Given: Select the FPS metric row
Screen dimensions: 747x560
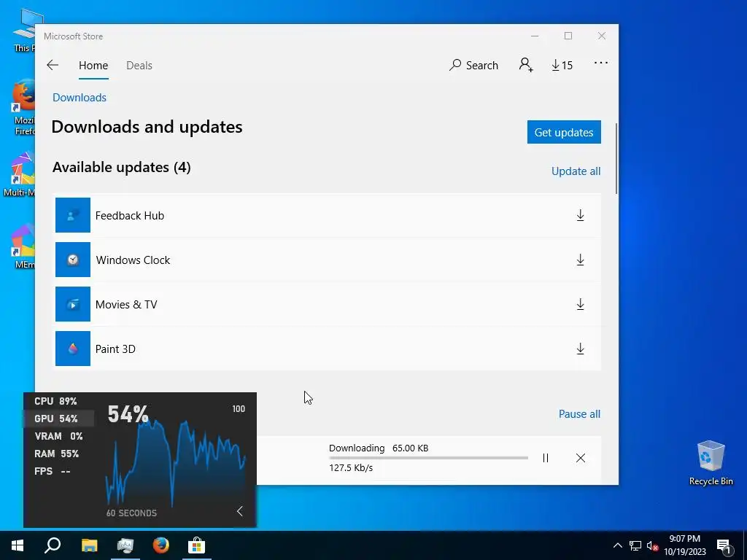Looking at the screenshot, I should 53,472.
